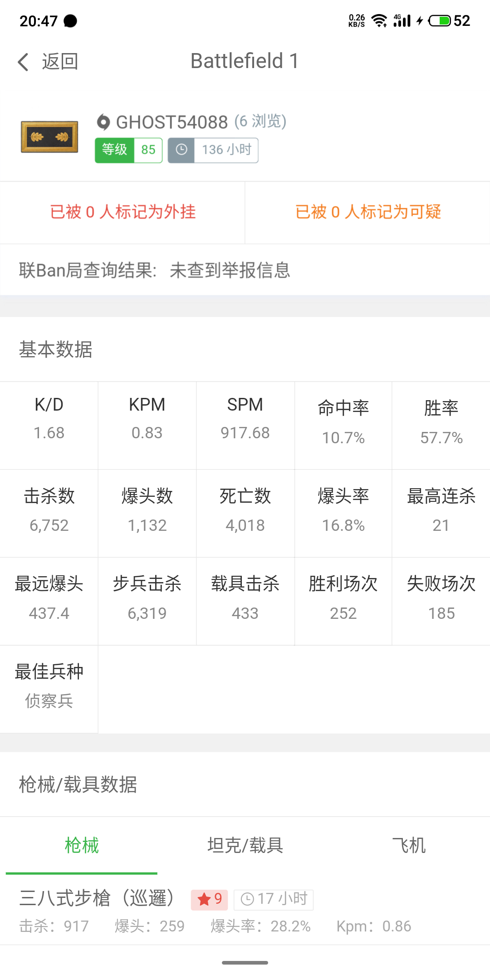Viewport: 490px width, 980px height.
Task: Open the player rank insignia thumbnail
Action: tap(49, 137)
